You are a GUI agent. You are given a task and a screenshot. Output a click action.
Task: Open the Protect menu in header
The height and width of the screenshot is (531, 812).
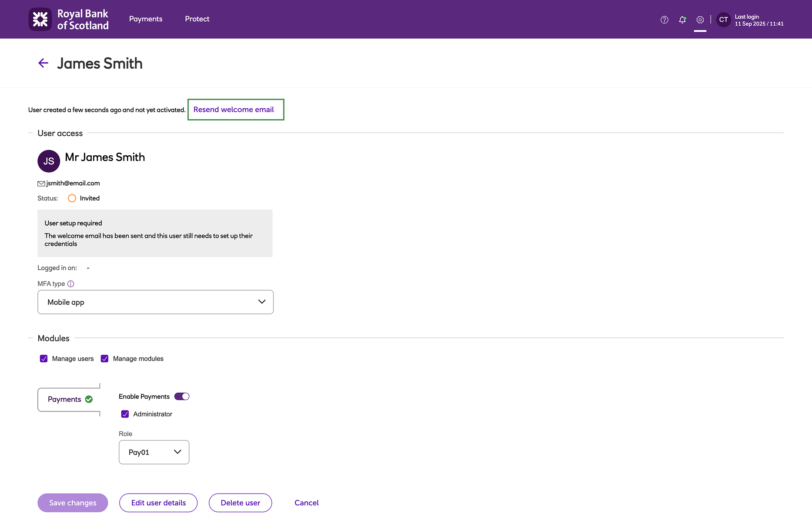(197, 19)
